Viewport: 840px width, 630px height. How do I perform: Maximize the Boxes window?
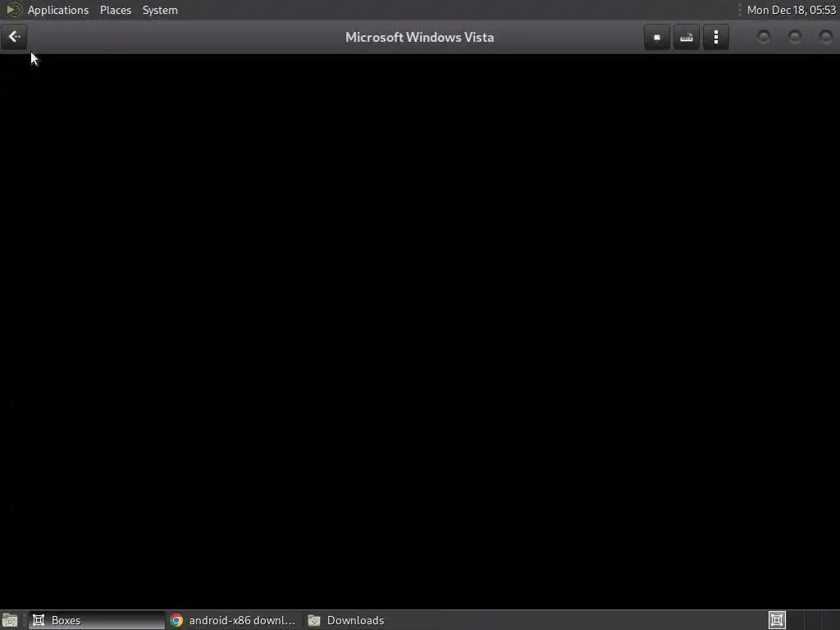(x=794, y=37)
